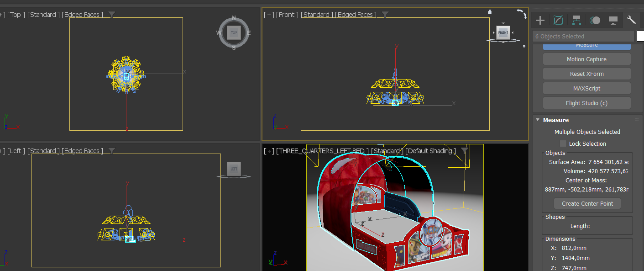Select the Utilities wrench tab
This screenshot has width=644, height=271.
[x=632, y=20]
